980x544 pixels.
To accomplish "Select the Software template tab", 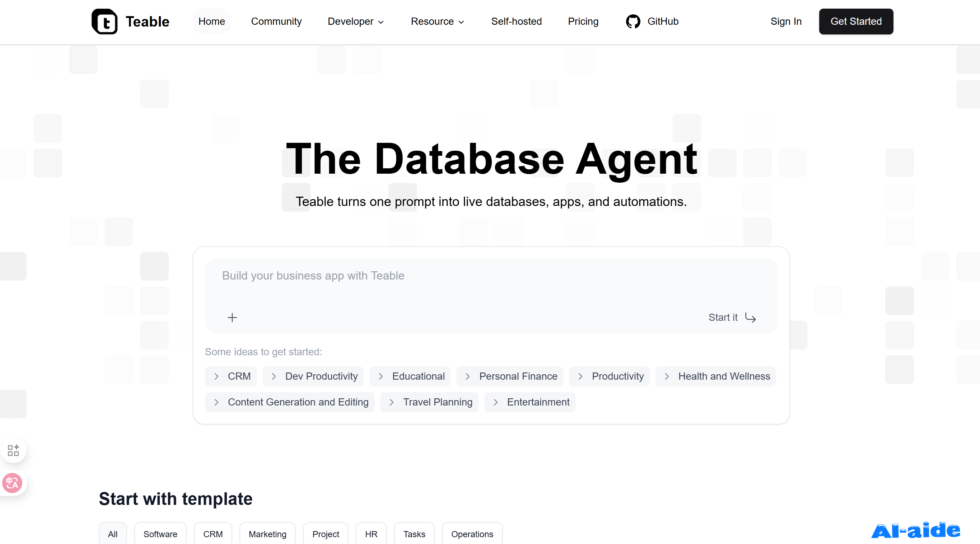I will 160,534.
